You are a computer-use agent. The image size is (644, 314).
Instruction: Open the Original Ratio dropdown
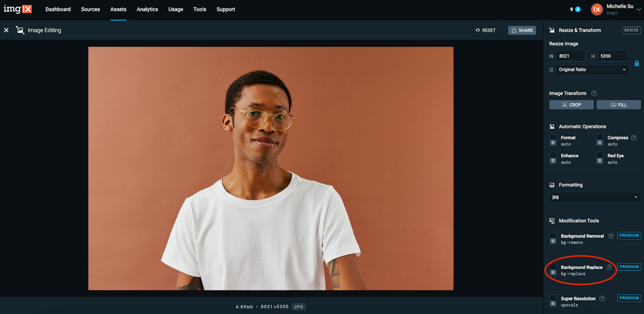click(592, 70)
